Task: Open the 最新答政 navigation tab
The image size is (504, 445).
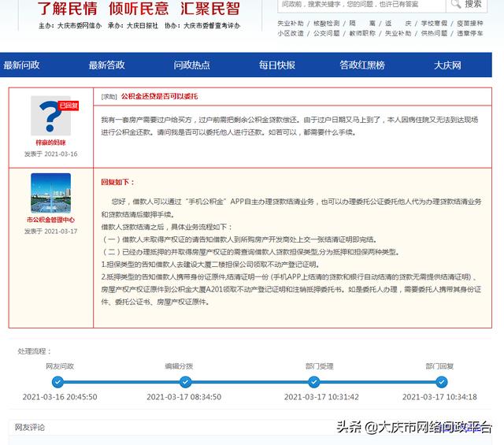Action: pos(107,65)
